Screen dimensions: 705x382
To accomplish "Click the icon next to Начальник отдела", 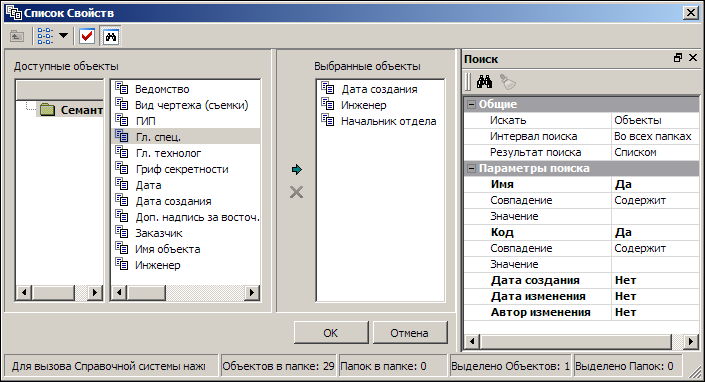I will [327, 120].
